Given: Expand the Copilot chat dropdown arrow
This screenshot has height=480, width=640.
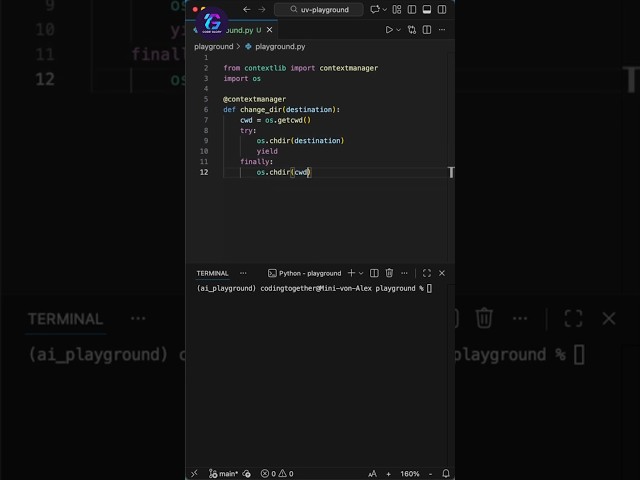Looking at the screenshot, I should coord(384,9).
